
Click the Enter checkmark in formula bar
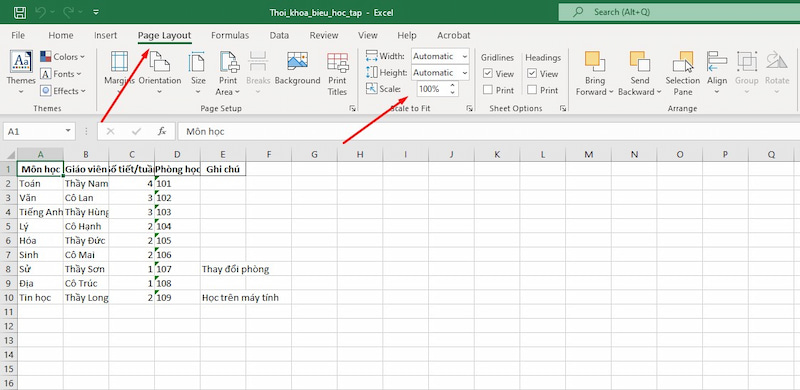click(x=136, y=131)
